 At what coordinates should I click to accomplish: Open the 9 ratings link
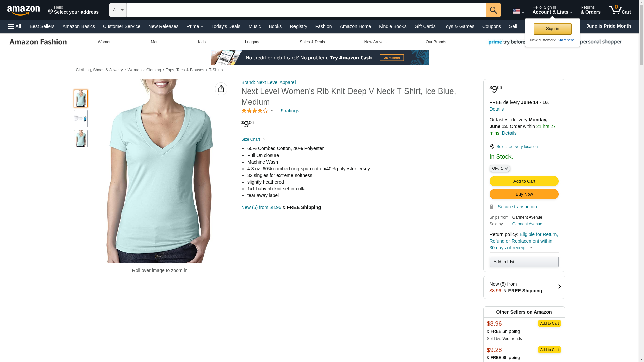(x=290, y=111)
